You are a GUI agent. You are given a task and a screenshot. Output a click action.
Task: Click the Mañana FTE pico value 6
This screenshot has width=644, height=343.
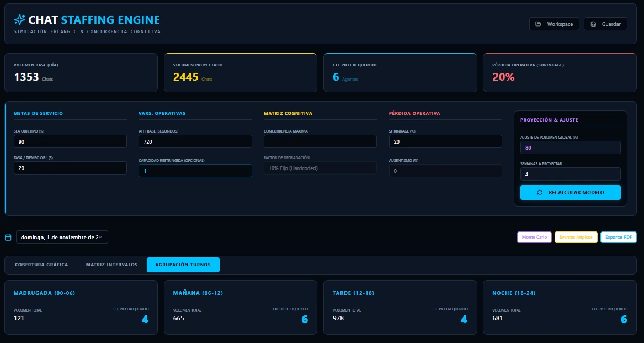coord(305,319)
